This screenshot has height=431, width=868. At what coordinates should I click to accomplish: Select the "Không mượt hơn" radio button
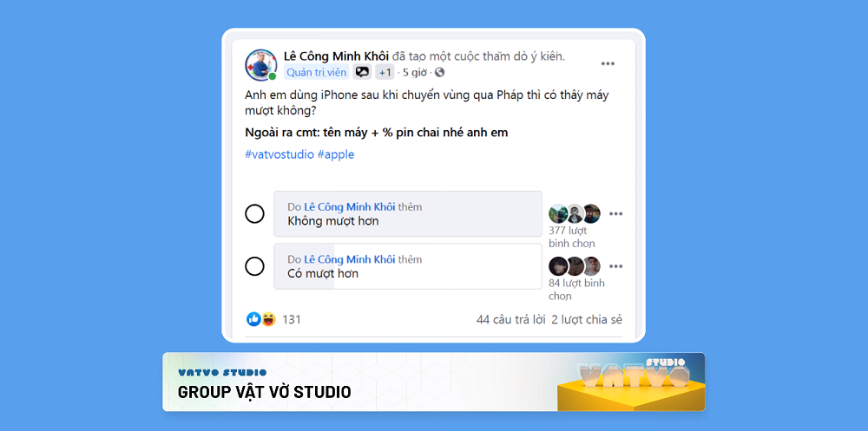pos(254,213)
